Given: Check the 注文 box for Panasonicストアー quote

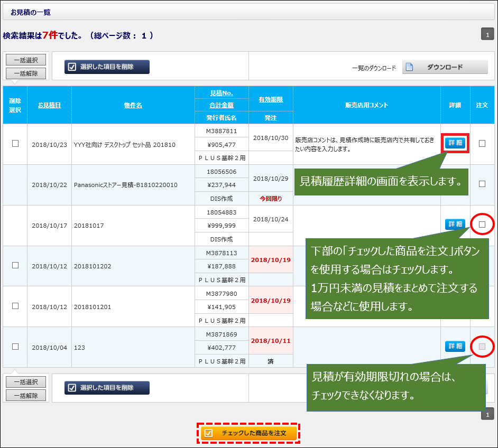Looking at the screenshot, I should (x=482, y=184).
